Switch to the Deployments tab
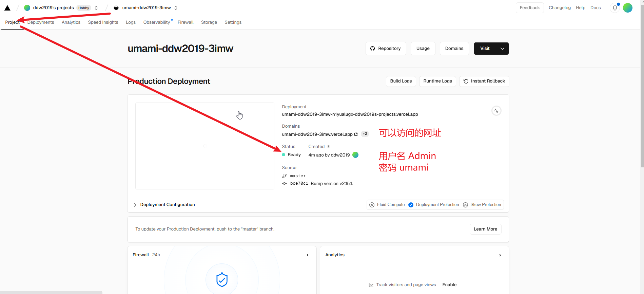Image resolution: width=644 pixels, height=294 pixels. point(41,22)
